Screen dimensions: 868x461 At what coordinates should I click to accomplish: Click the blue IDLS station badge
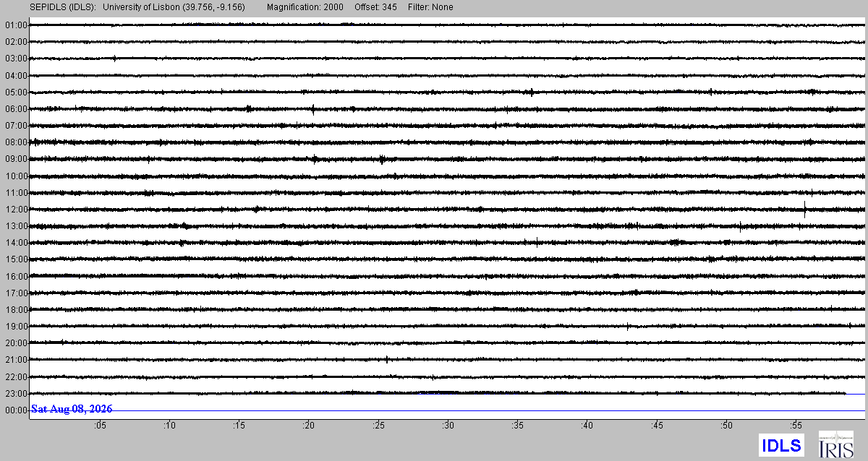pos(781,445)
